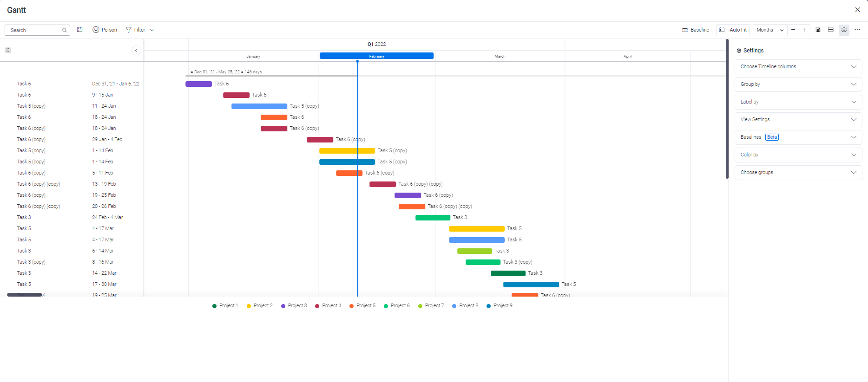Close the Settings panel via gear icon
Image resolution: width=868 pixels, height=382 pixels.
(844, 30)
